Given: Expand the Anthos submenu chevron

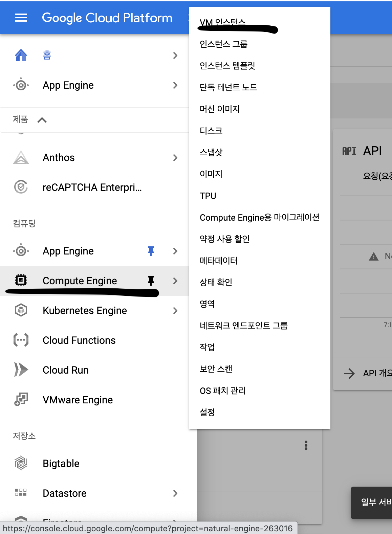Looking at the screenshot, I should click(175, 158).
